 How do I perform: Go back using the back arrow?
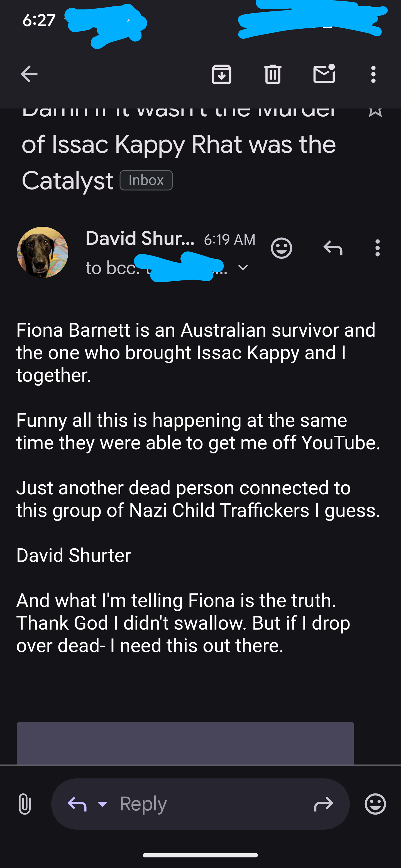coord(29,74)
